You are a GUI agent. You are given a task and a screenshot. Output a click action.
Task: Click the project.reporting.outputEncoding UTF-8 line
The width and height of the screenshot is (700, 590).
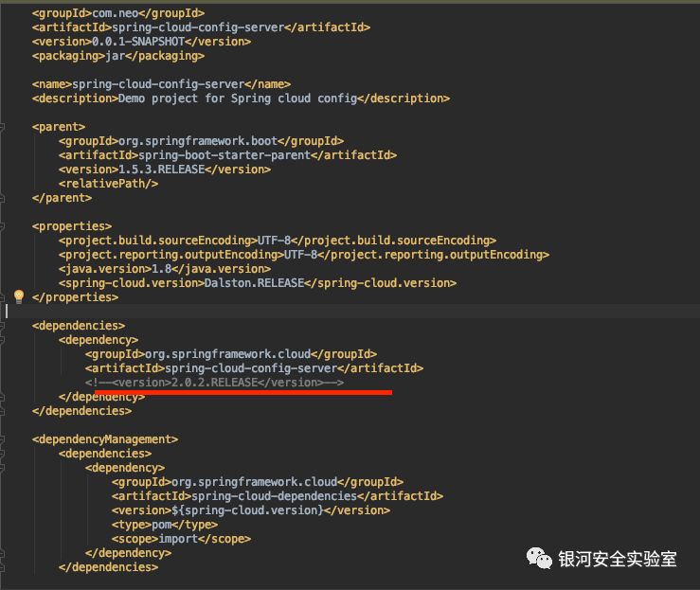coord(303,255)
